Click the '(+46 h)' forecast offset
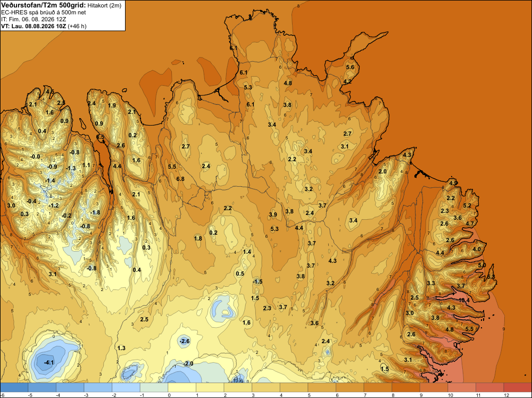 click(77, 26)
